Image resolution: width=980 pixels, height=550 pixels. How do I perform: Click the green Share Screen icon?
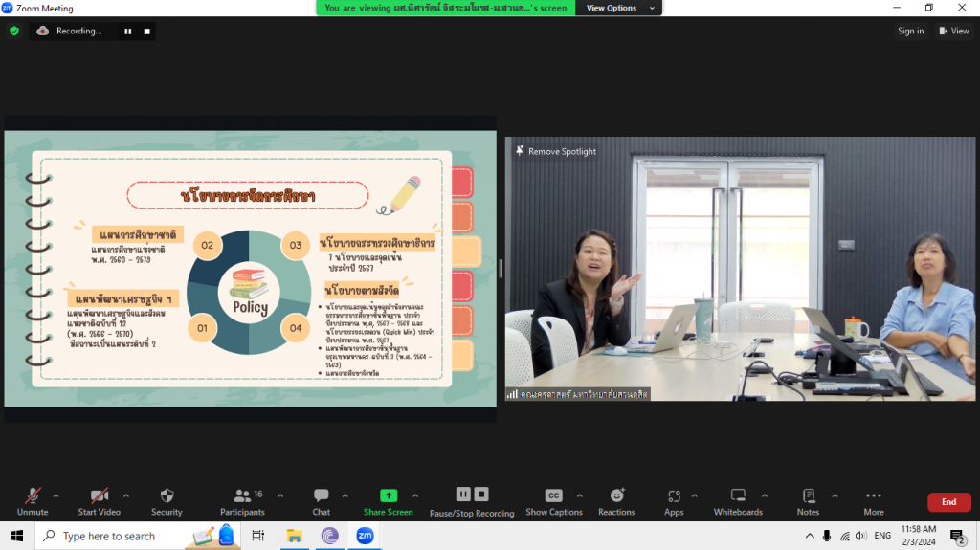388,495
